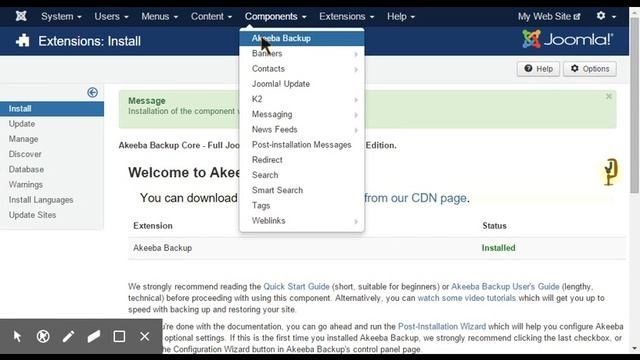Click the 'Akeeba Backup' table cell
640x360 pixels.
coord(162,248)
